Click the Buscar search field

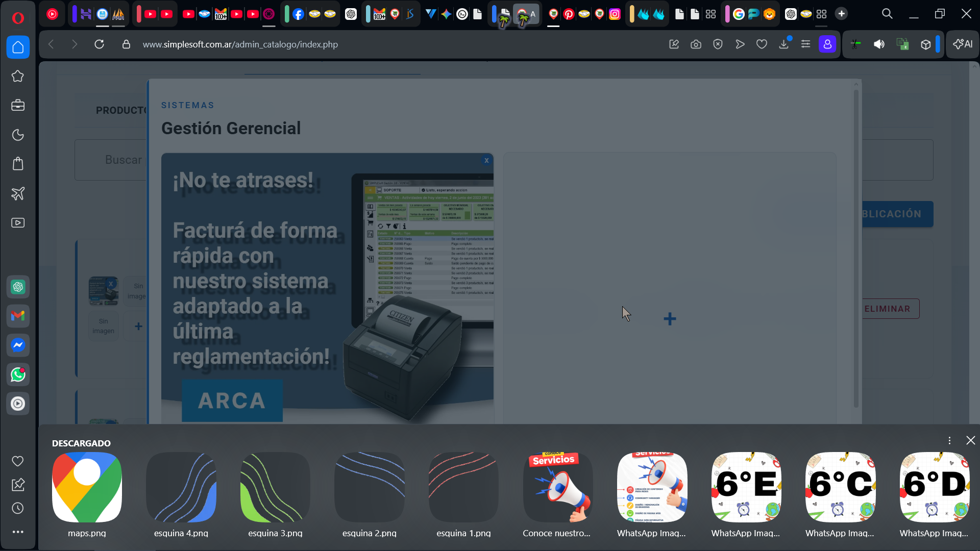click(x=111, y=160)
